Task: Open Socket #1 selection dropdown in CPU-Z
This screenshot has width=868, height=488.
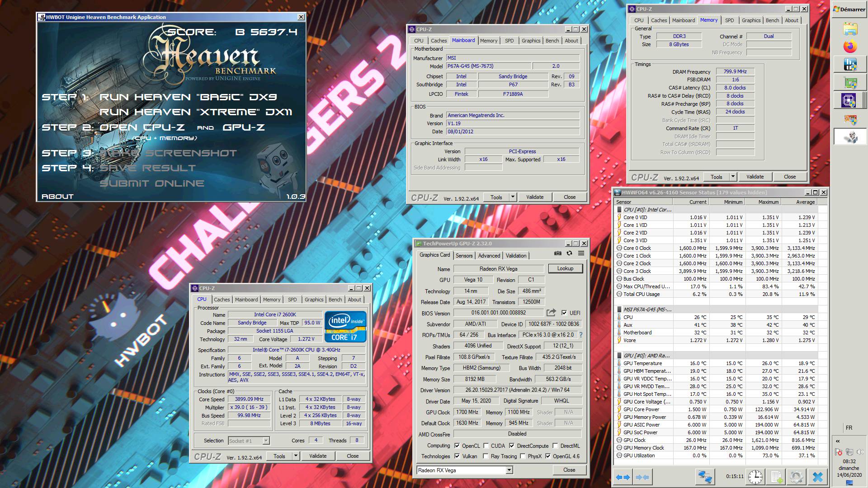Action: point(266,441)
